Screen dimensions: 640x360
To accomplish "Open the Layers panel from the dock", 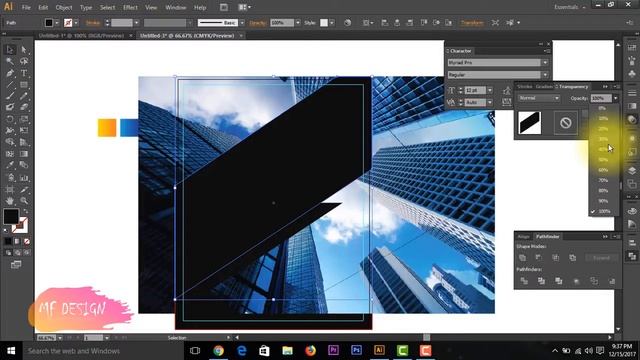I will (632, 171).
